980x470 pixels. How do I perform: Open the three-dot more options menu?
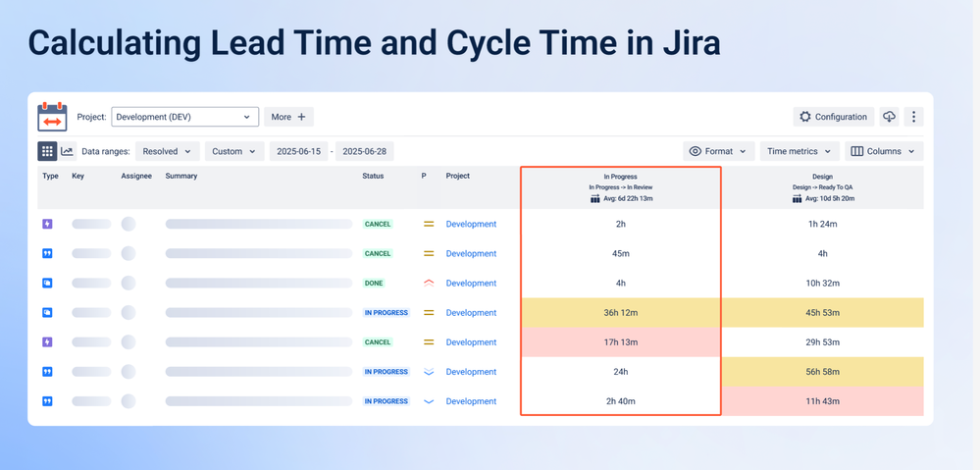coord(913,117)
